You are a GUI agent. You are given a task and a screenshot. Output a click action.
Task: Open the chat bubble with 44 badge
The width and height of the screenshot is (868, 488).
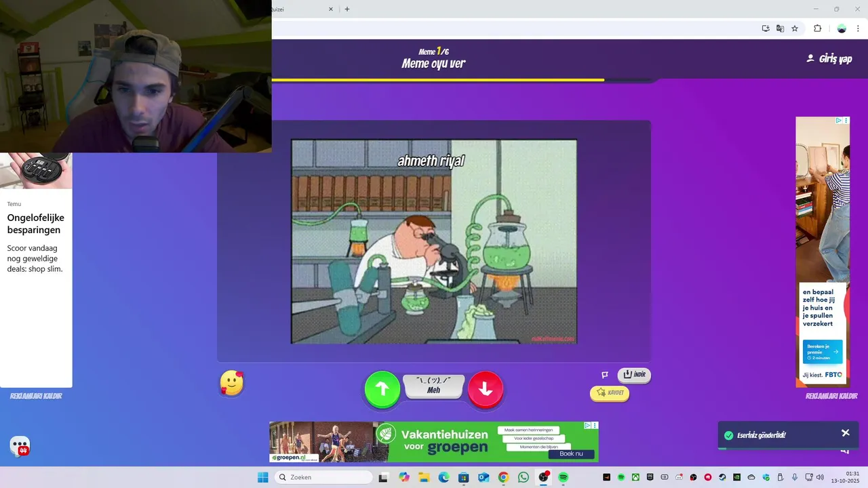[20, 446]
